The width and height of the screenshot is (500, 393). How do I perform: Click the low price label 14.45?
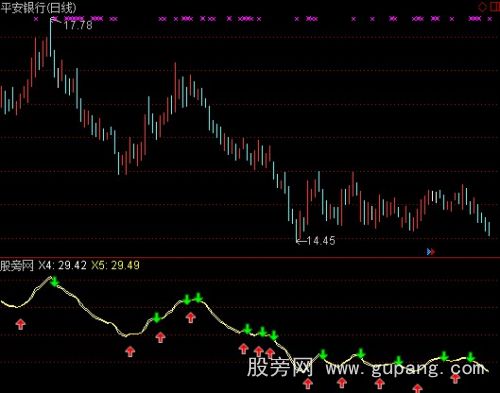pos(320,241)
